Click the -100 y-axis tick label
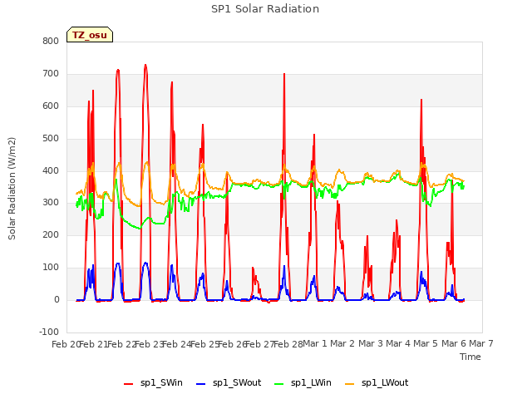 (49, 332)
